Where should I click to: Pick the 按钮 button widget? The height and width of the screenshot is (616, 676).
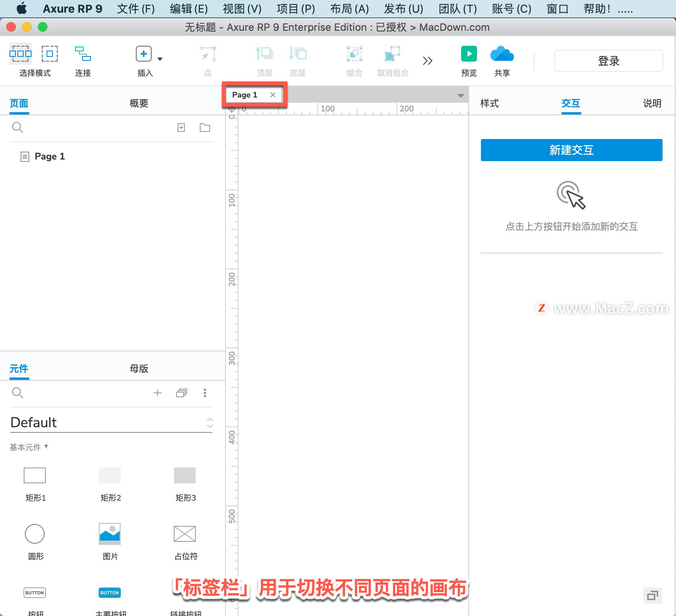click(35, 601)
